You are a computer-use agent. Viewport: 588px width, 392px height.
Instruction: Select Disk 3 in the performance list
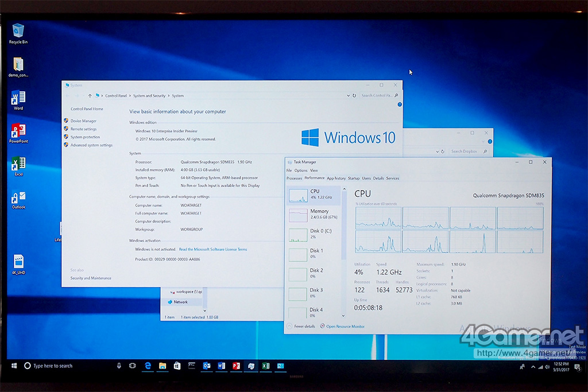(314, 293)
